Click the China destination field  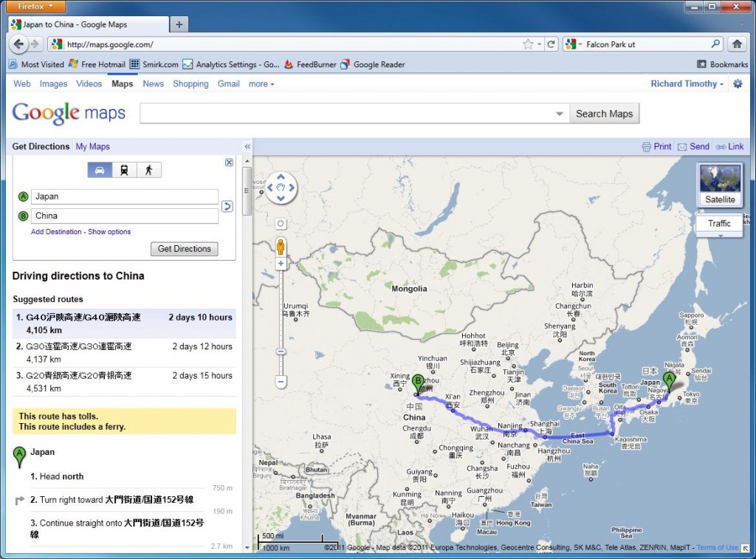click(124, 216)
